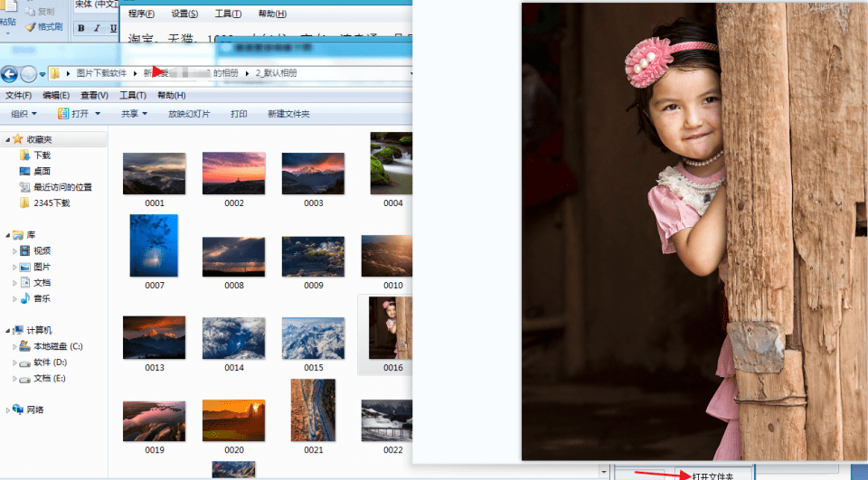
Task: Collapse the Computer (计算机) tree node
Action: 8,331
